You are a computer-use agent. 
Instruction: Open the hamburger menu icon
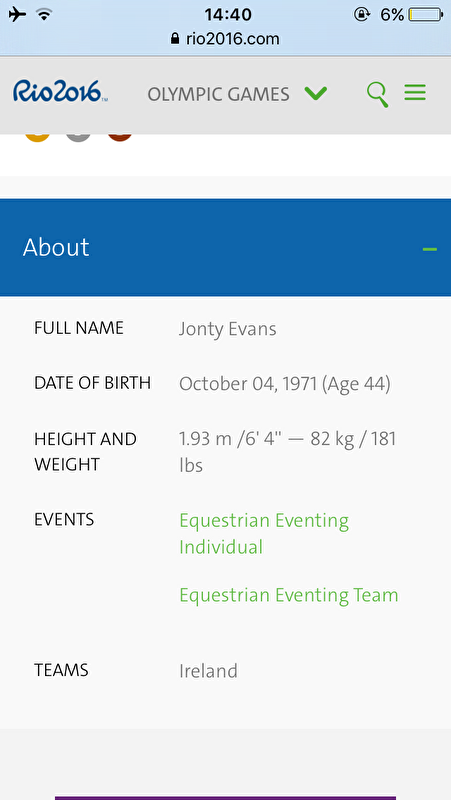coord(415,92)
